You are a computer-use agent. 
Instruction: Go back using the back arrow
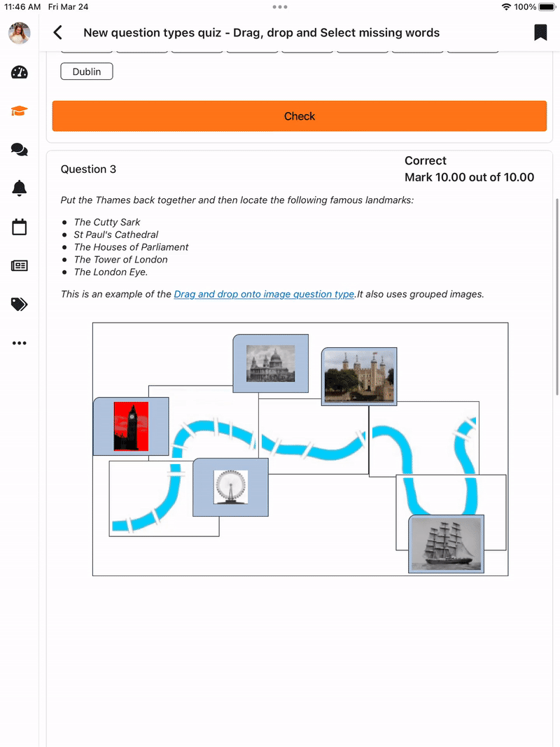coord(57,32)
